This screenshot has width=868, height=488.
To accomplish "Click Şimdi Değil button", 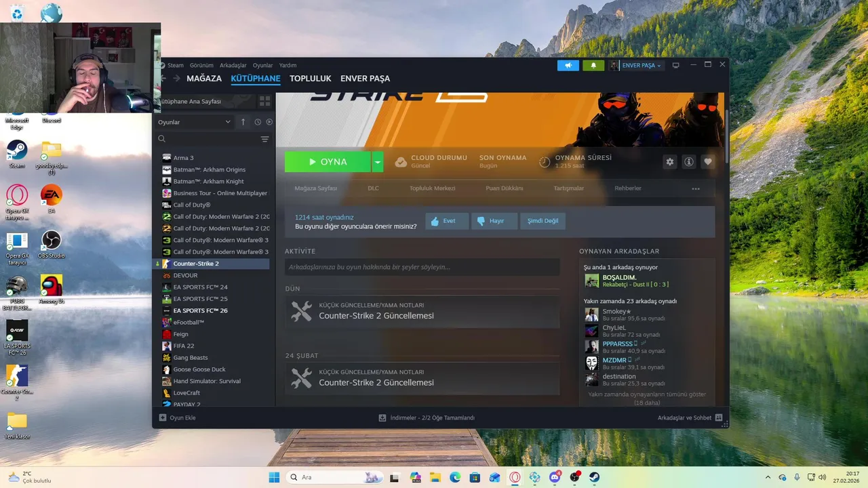I will point(542,221).
